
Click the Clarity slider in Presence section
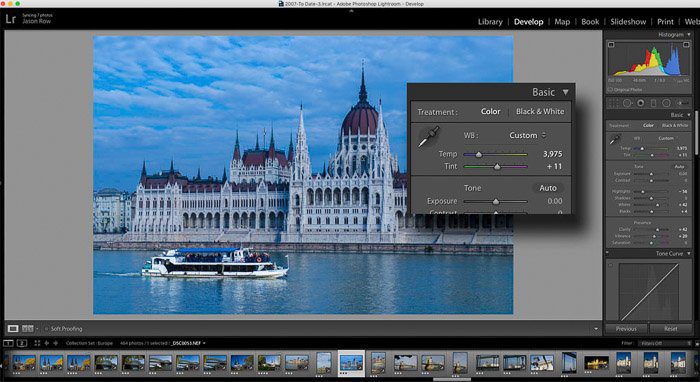[x=651, y=229]
